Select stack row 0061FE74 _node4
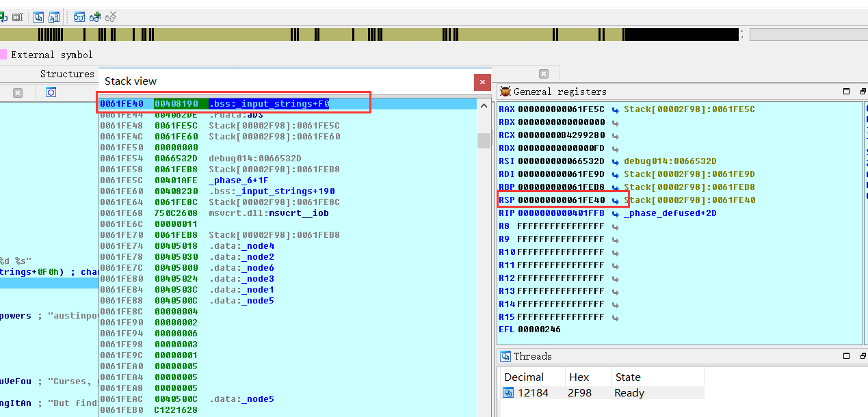The width and height of the screenshot is (868, 417). 287,246
